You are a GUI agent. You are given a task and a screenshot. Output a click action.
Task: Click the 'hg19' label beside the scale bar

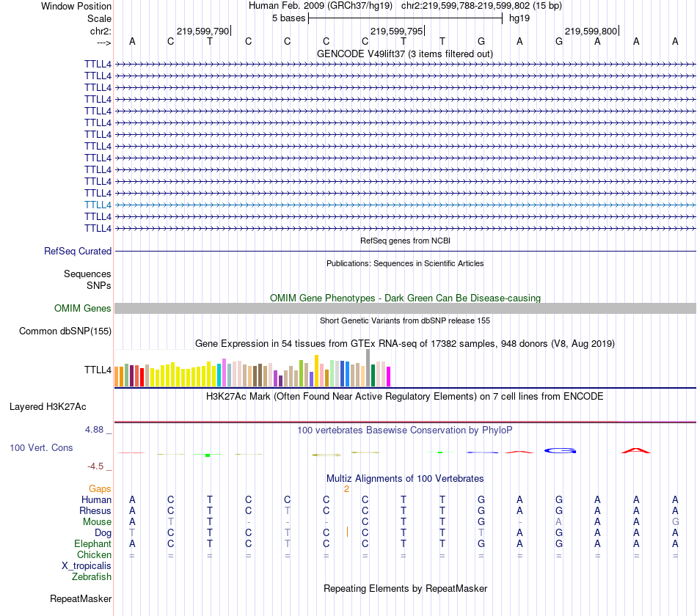519,18
